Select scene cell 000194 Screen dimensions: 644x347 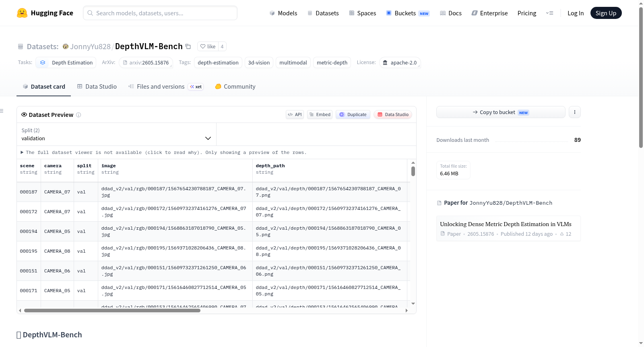(x=29, y=231)
